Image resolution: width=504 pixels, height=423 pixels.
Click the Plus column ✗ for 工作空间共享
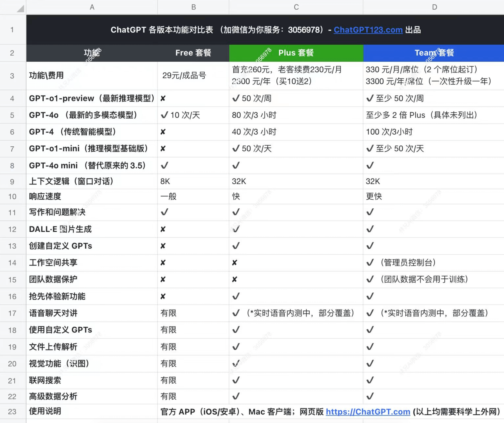pos(296,263)
